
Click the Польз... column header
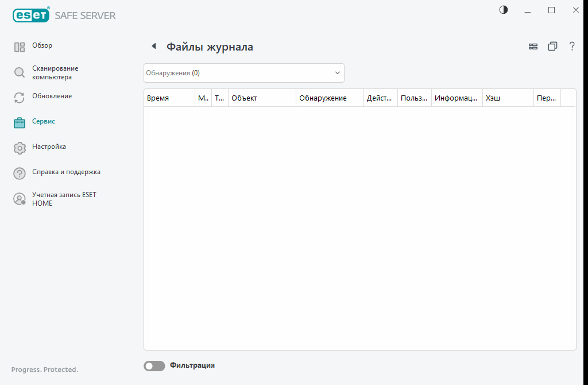[x=415, y=98]
